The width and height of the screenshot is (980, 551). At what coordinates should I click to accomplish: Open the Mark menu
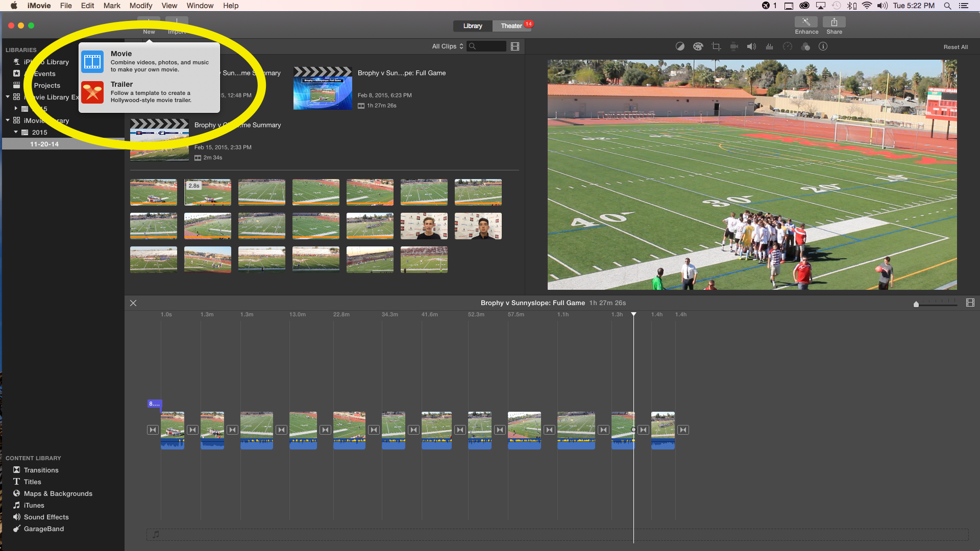pos(112,6)
